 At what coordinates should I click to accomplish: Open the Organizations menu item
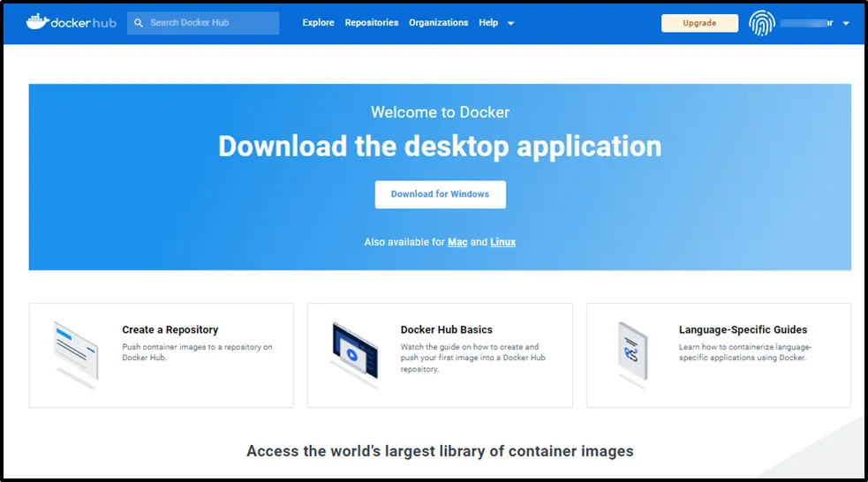click(x=438, y=23)
